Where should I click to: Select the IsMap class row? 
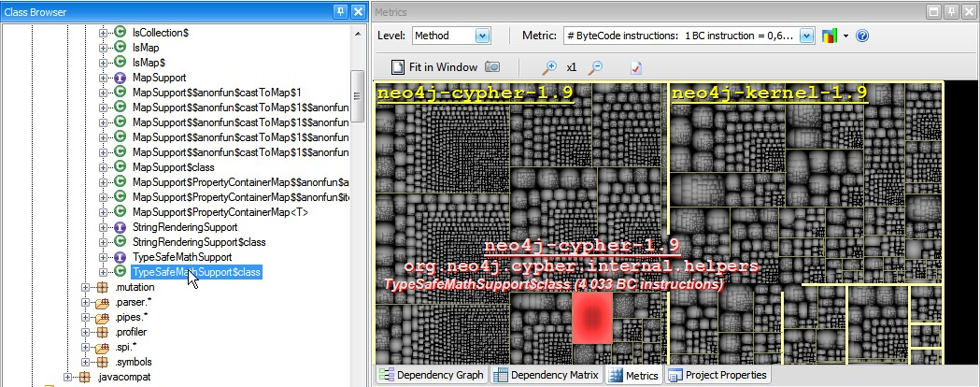(147, 47)
